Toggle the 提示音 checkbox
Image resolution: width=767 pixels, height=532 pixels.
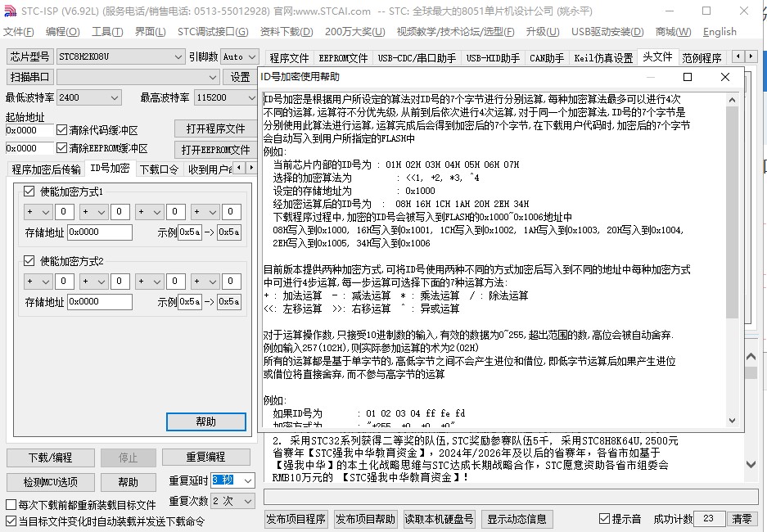605,519
